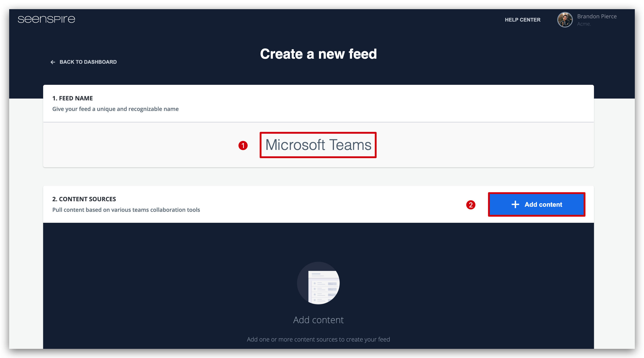Edit the Microsoft Teams feed name field
This screenshot has width=644, height=358.
(318, 145)
